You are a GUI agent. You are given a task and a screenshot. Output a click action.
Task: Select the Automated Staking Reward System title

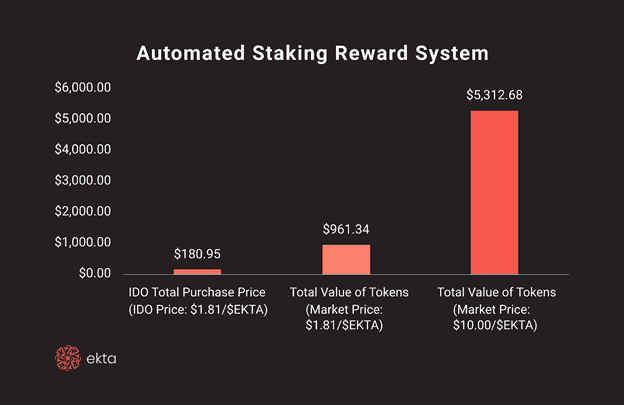click(x=312, y=53)
